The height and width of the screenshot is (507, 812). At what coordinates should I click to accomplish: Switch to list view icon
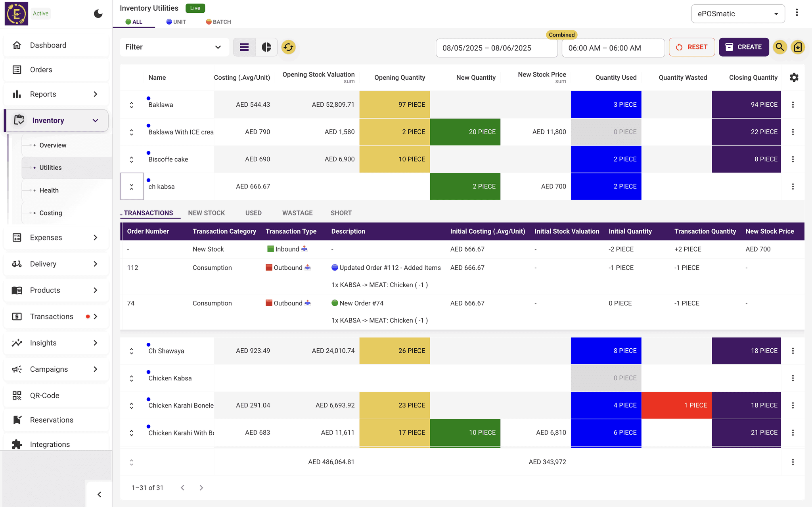(244, 47)
